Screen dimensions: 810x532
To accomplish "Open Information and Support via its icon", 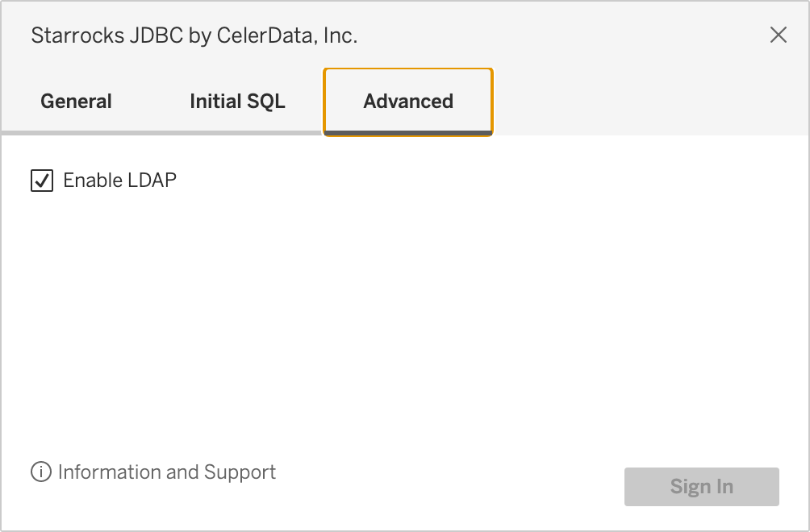I will [x=39, y=472].
